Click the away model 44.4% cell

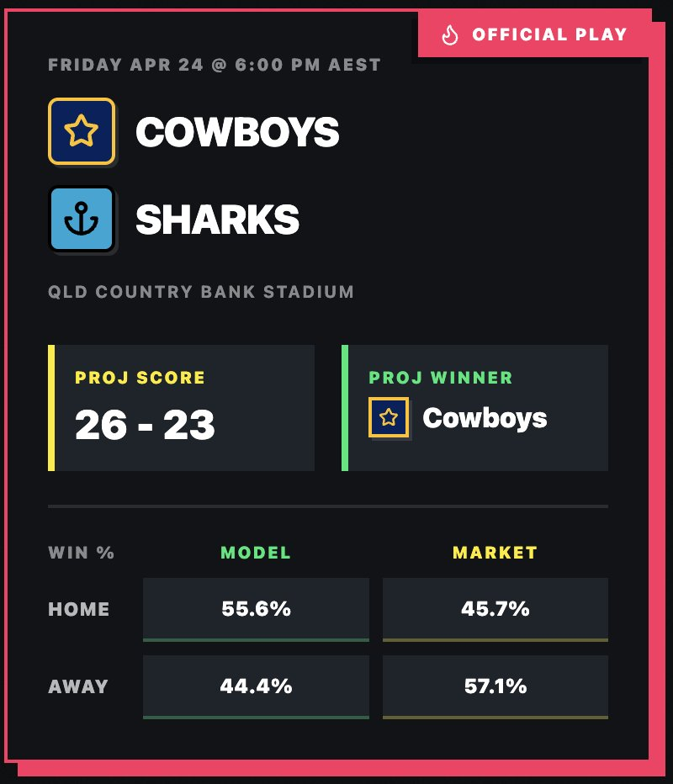click(256, 687)
